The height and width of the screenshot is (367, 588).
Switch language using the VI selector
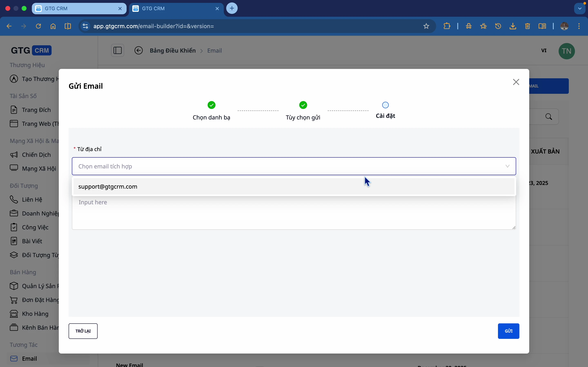pos(544,51)
